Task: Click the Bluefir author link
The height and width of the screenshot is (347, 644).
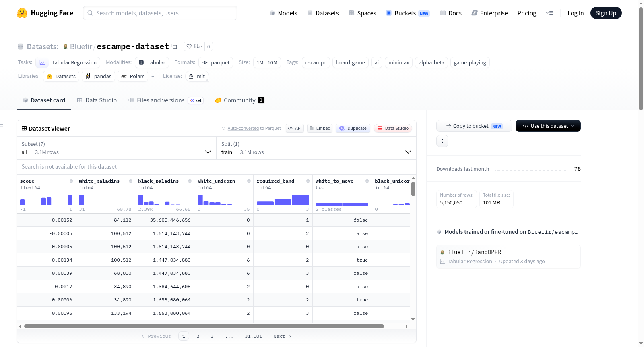Action: [81, 46]
